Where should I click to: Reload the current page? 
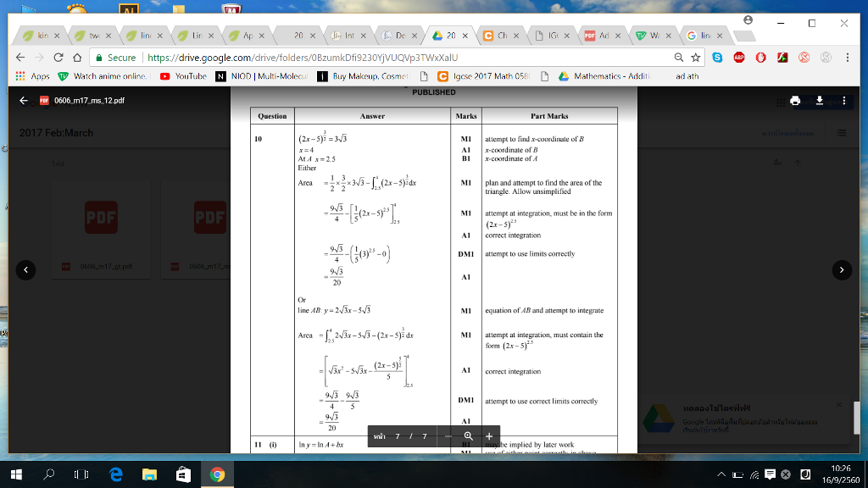58,58
